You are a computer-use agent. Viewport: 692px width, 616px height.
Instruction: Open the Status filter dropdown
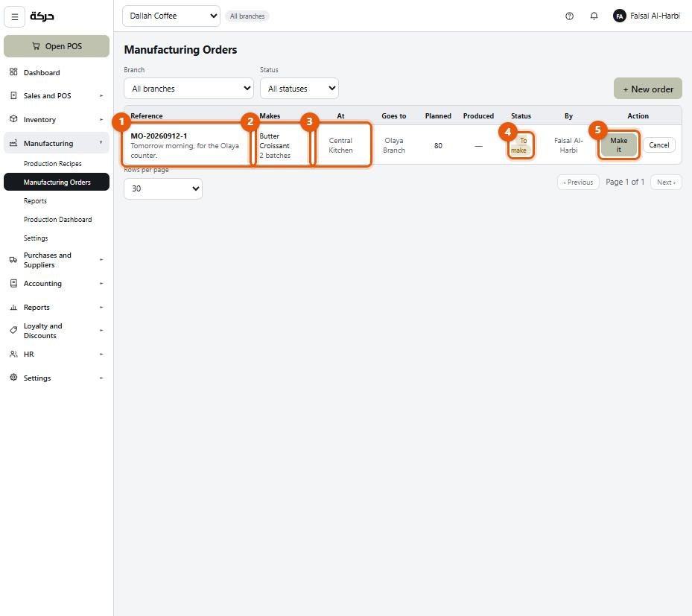[x=299, y=89]
